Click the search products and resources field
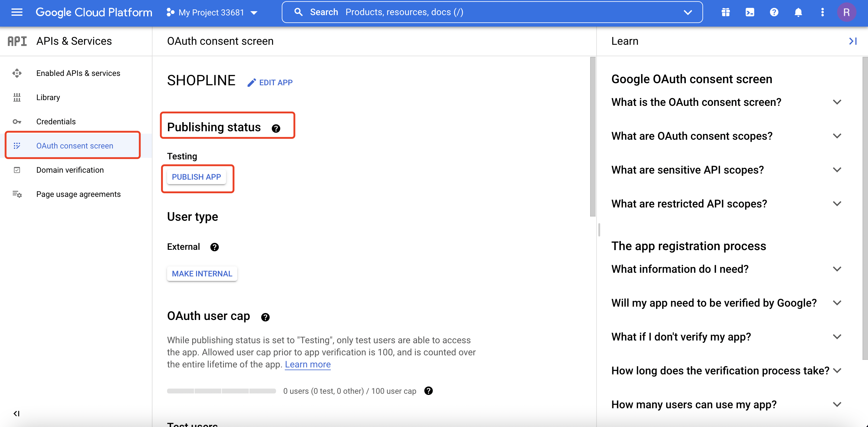This screenshot has height=427, width=868. (x=488, y=12)
